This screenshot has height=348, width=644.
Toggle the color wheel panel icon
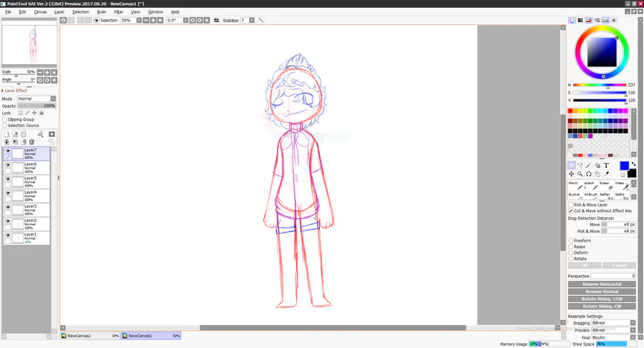tap(572, 20)
